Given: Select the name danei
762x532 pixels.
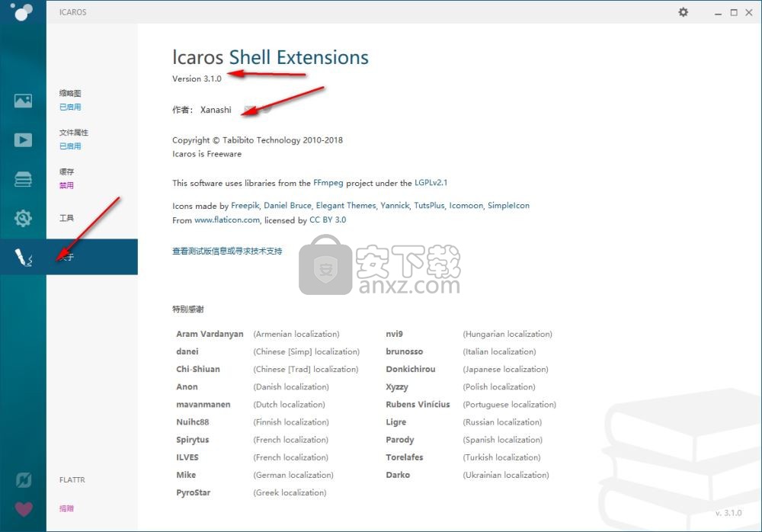Looking at the screenshot, I should click(187, 351).
